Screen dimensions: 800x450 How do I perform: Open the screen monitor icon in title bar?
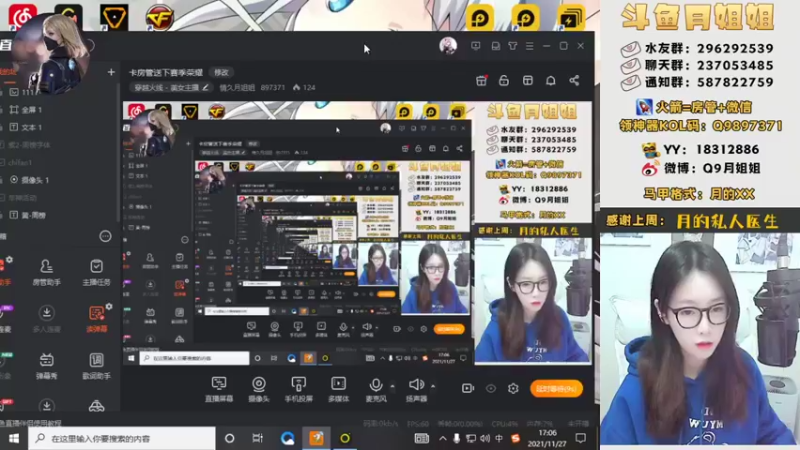click(476, 46)
